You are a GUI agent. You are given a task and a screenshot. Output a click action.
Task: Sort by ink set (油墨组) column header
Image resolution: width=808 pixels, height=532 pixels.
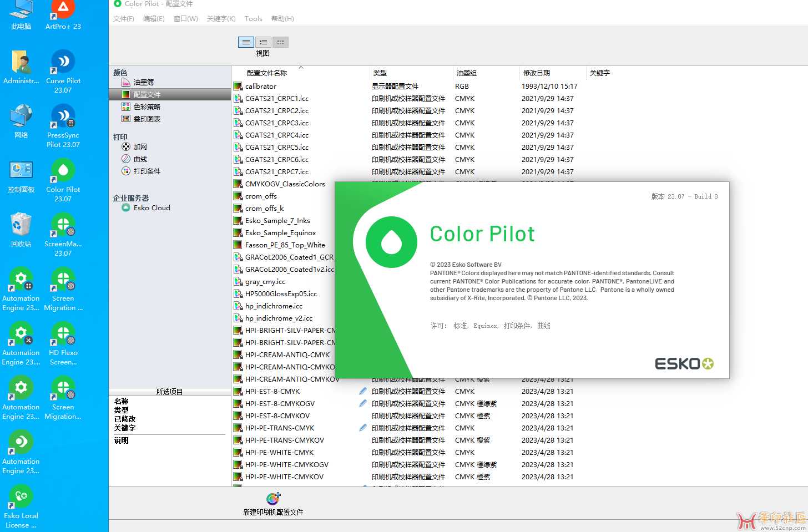click(x=467, y=73)
